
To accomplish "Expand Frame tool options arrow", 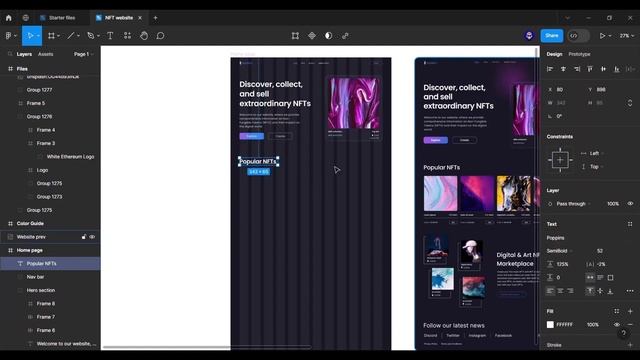I will click(x=58, y=36).
